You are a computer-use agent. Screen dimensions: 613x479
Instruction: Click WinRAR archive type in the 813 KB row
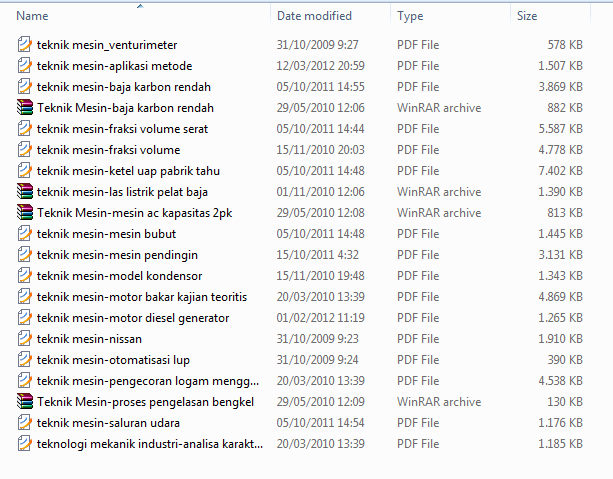tap(439, 213)
